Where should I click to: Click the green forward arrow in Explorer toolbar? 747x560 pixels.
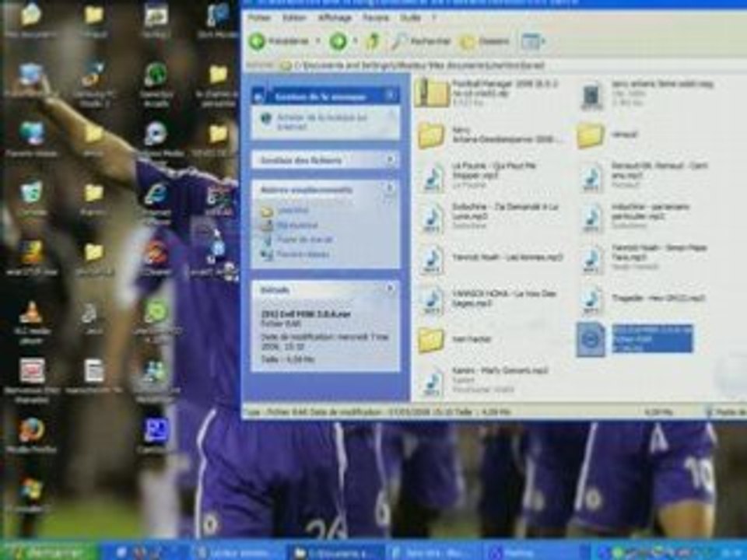[338, 41]
